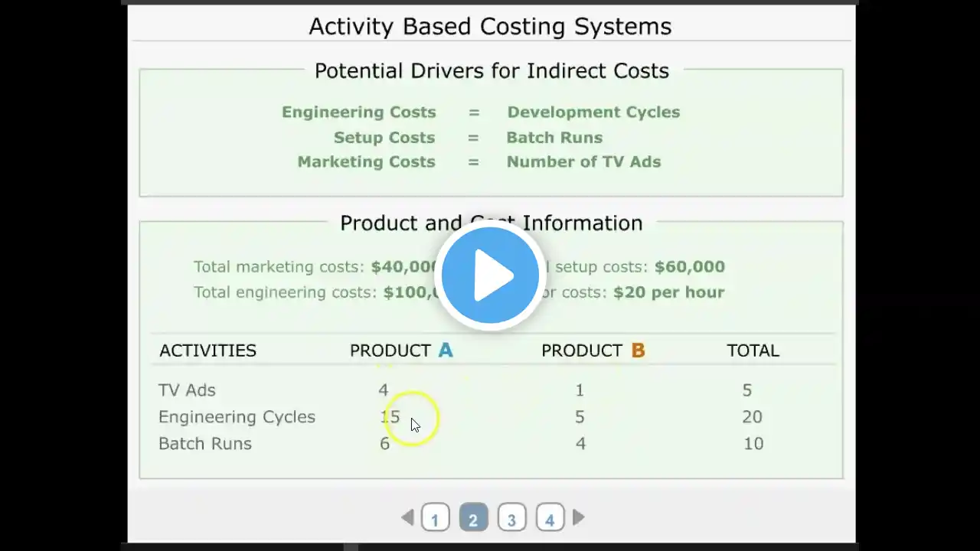Switch to slide page 4
This screenshot has width=980, height=551.
click(550, 518)
